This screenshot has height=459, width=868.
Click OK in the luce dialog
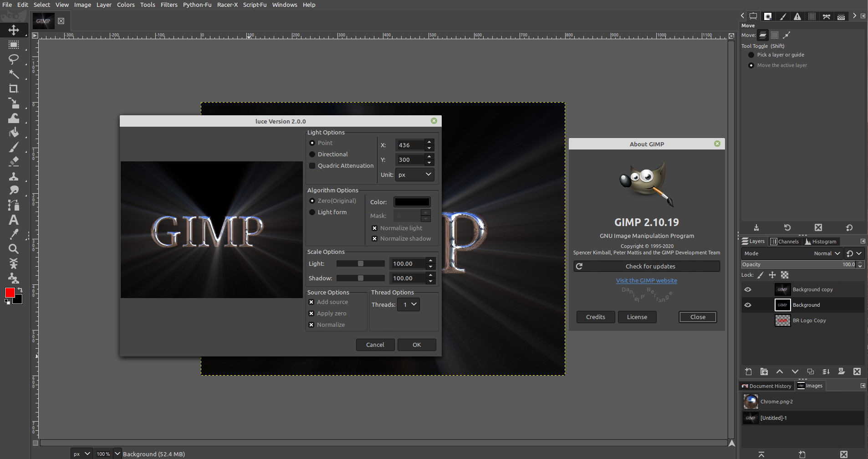pos(417,345)
